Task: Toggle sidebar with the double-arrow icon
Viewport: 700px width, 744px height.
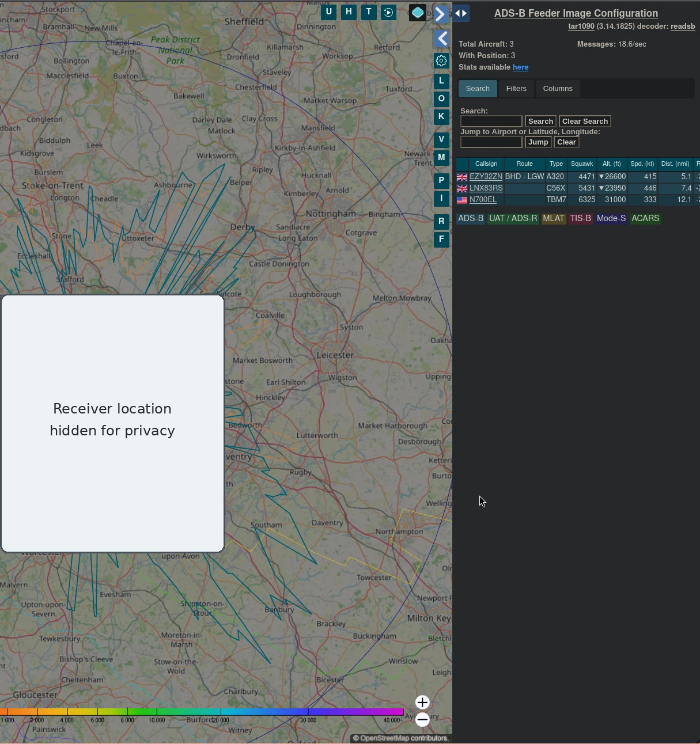Action: [x=461, y=13]
